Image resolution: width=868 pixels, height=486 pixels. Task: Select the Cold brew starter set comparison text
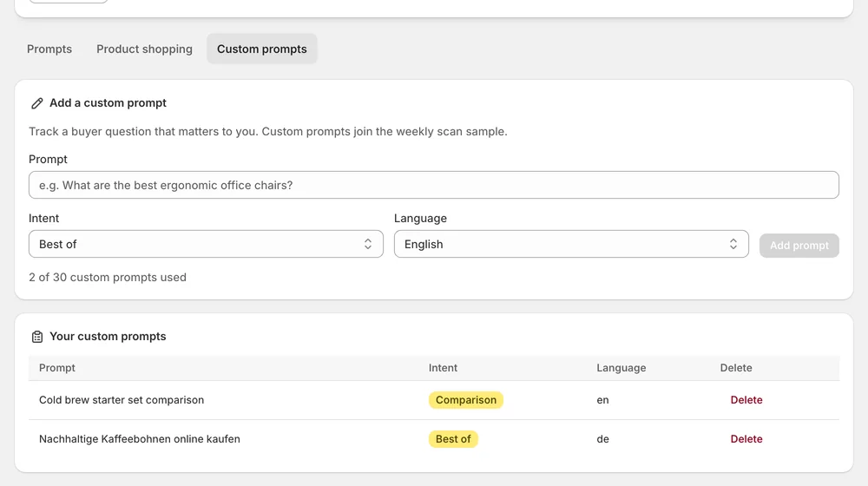point(122,400)
